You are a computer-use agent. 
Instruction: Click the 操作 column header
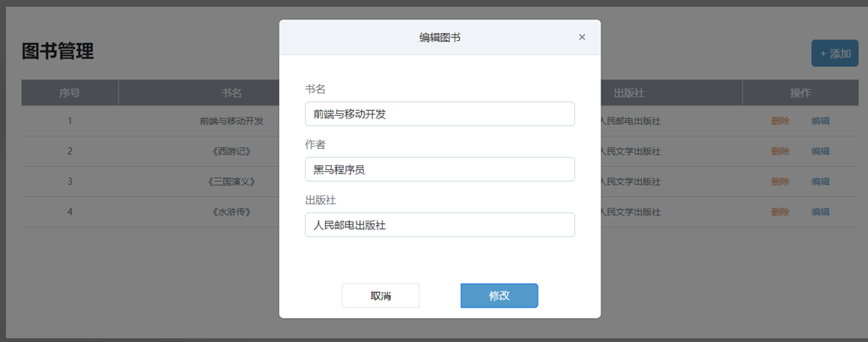(x=800, y=93)
